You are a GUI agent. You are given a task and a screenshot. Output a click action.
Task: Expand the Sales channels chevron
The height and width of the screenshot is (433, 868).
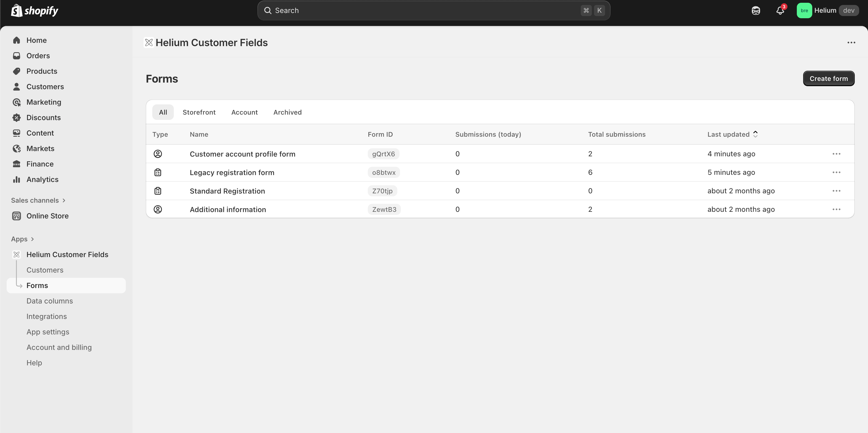[64, 200]
